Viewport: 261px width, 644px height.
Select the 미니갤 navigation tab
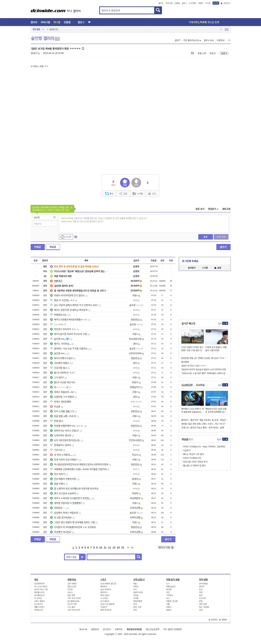[x=57, y=22]
